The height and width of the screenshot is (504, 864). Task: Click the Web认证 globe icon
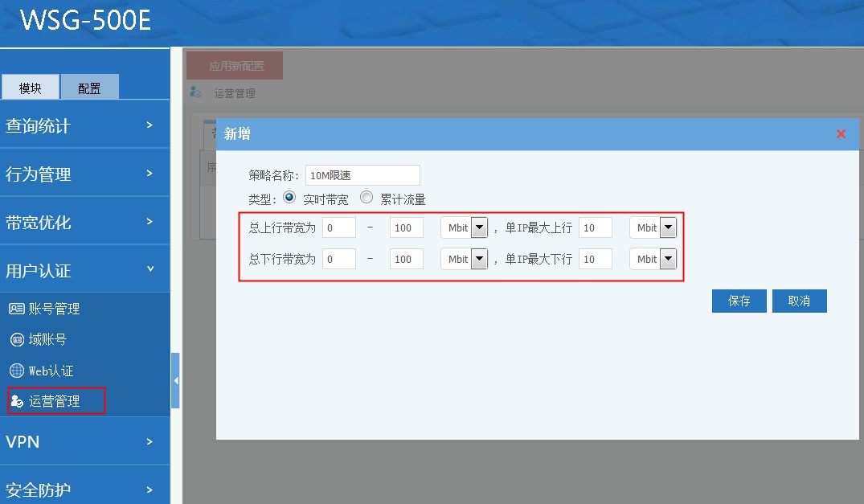[x=16, y=371]
